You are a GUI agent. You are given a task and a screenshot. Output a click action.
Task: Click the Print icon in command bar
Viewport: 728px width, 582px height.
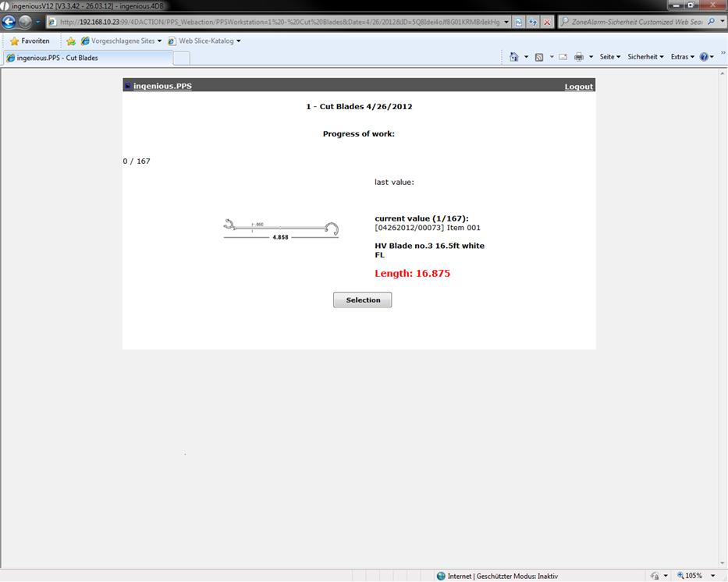(579, 57)
